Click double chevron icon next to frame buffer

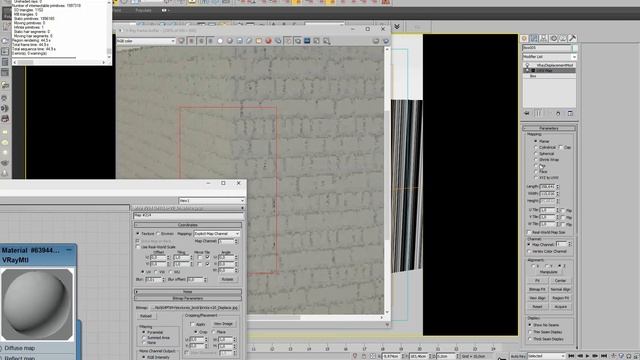[x=396, y=27]
